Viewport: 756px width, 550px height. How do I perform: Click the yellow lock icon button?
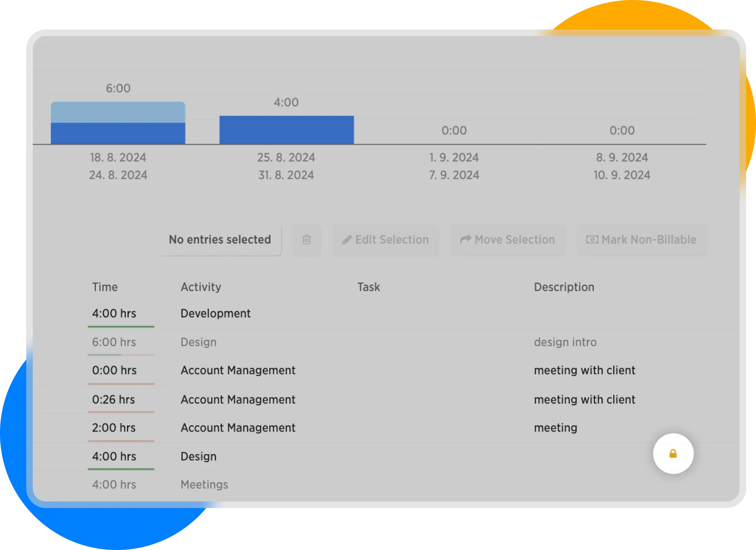(x=673, y=454)
